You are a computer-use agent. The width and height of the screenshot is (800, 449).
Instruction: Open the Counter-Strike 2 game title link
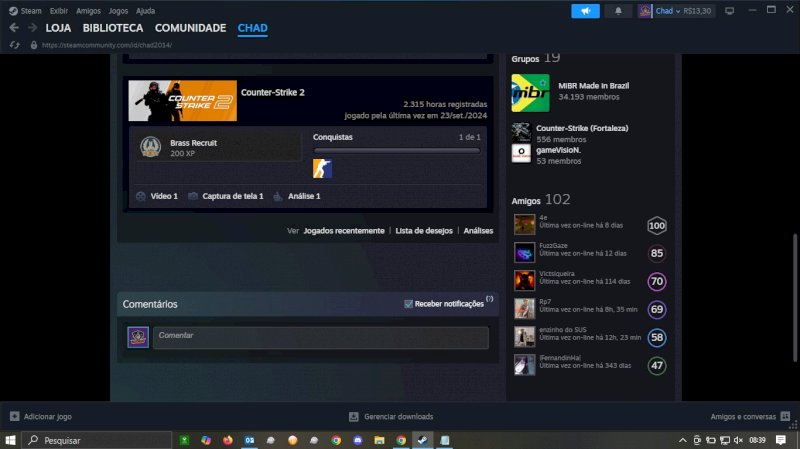pos(272,92)
